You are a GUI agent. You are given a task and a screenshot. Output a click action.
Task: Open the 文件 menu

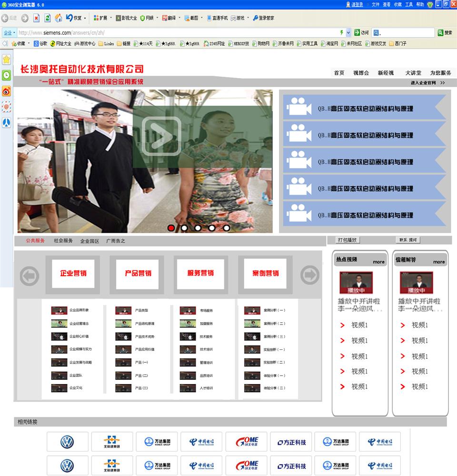[375, 5]
